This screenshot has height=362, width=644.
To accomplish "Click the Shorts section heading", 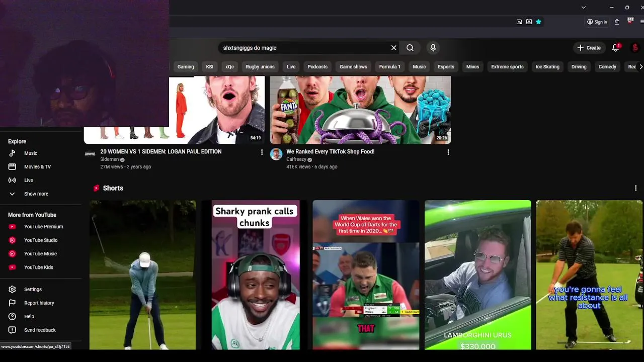I will point(113,188).
